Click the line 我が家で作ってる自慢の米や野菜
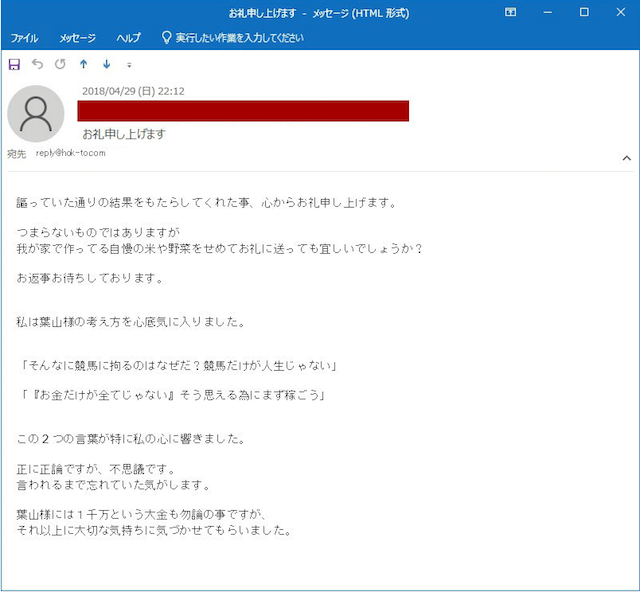The height and width of the screenshot is (592, 640). pyautogui.click(x=104, y=248)
